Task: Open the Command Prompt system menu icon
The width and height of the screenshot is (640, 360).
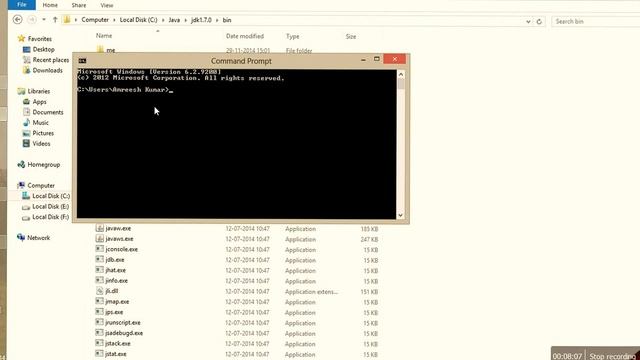Action: (x=82, y=61)
